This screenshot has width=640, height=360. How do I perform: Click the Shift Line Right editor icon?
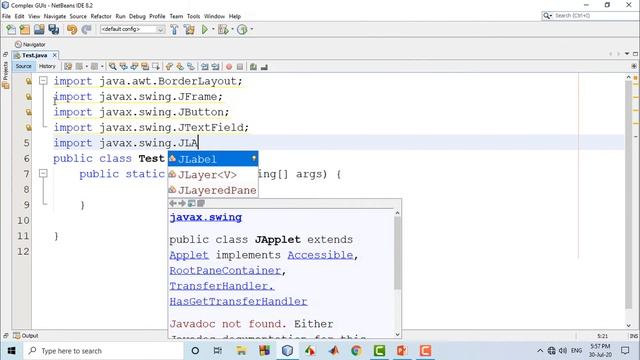click(x=215, y=67)
